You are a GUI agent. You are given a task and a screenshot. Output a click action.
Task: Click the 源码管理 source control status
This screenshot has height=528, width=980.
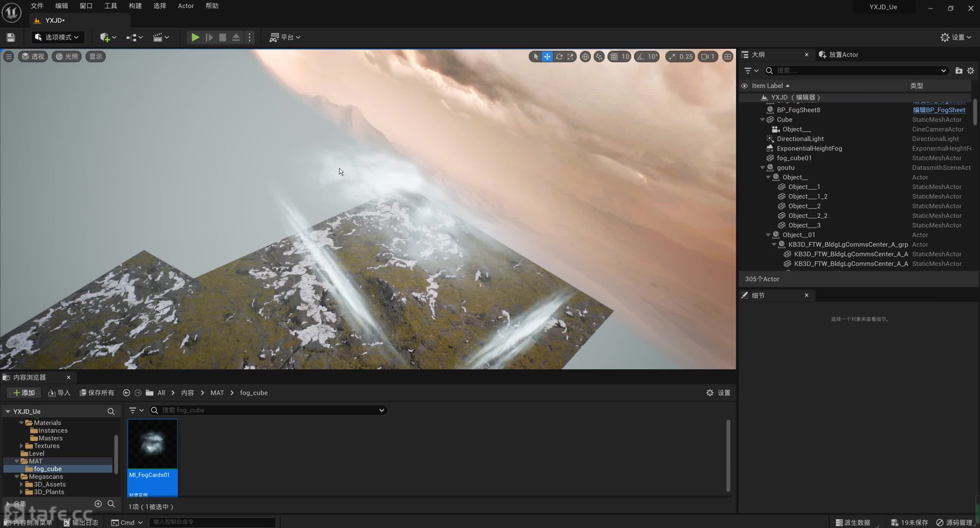pos(954,523)
